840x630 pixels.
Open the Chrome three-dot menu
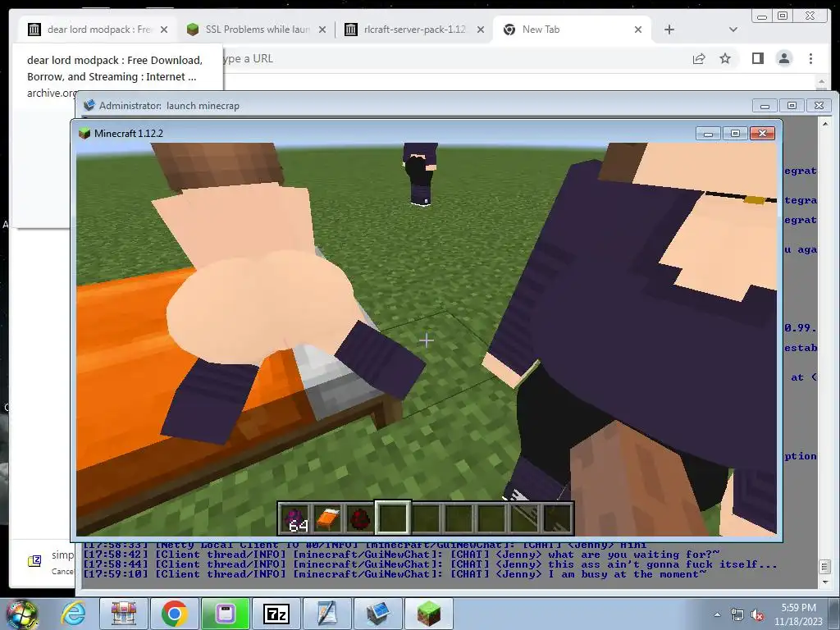pos(810,58)
